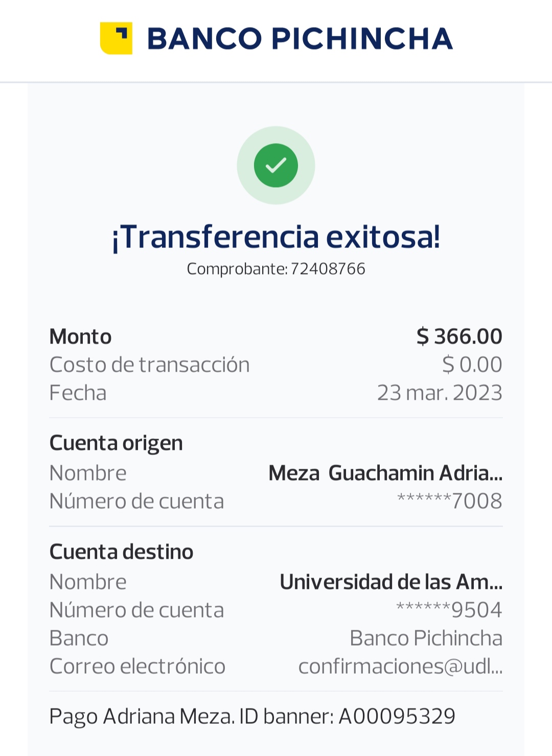
Task: Click the BANCO PICHINCHA header text
Action: 300,39
